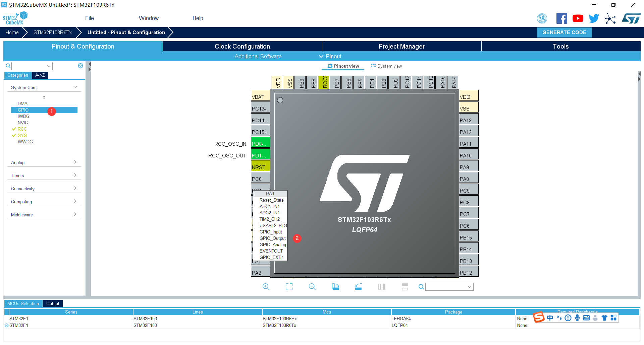Viewport: 644px width, 345px height.
Task: Open the category search dropdown
Action: point(49,66)
